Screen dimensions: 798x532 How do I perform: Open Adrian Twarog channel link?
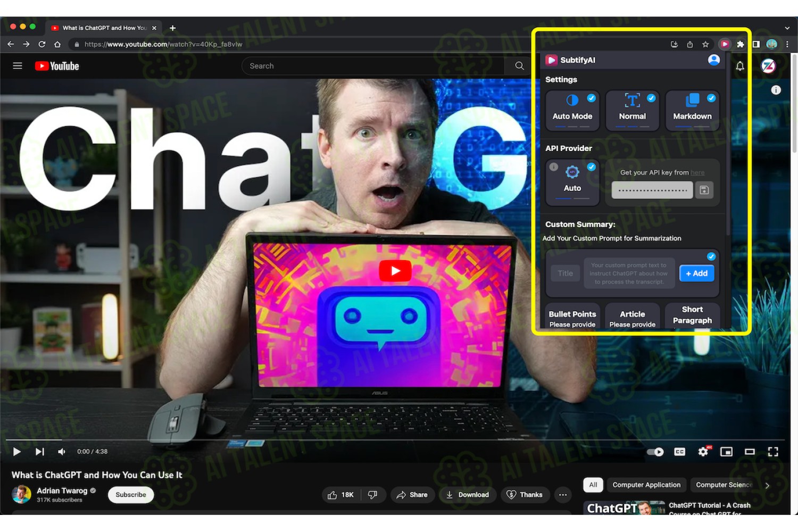click(62, 491)
